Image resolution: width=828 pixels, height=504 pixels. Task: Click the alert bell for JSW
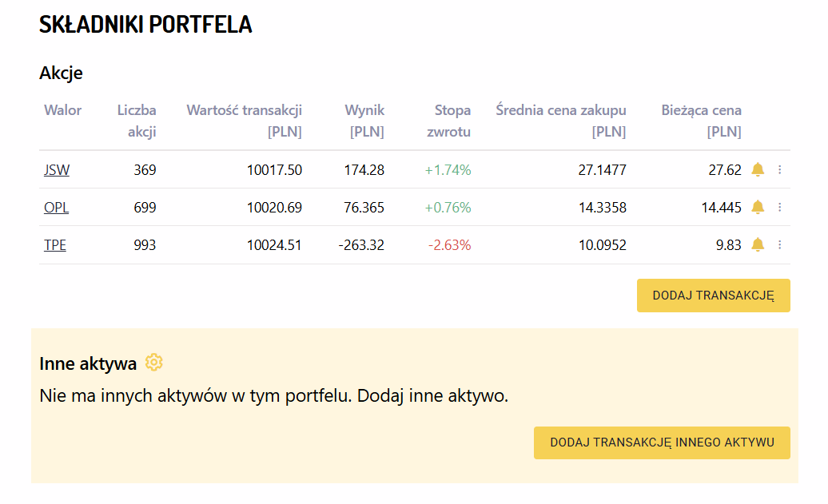click(x=758, y=169)
